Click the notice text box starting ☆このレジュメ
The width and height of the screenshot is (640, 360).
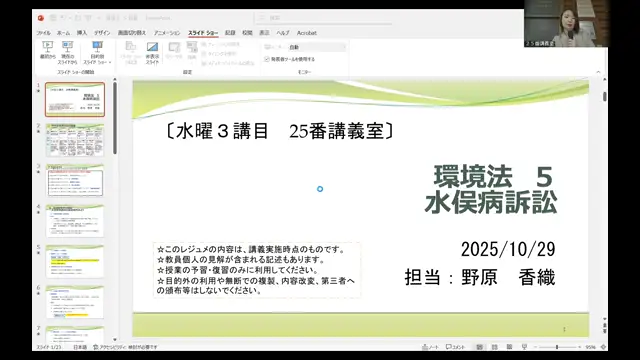257,270
